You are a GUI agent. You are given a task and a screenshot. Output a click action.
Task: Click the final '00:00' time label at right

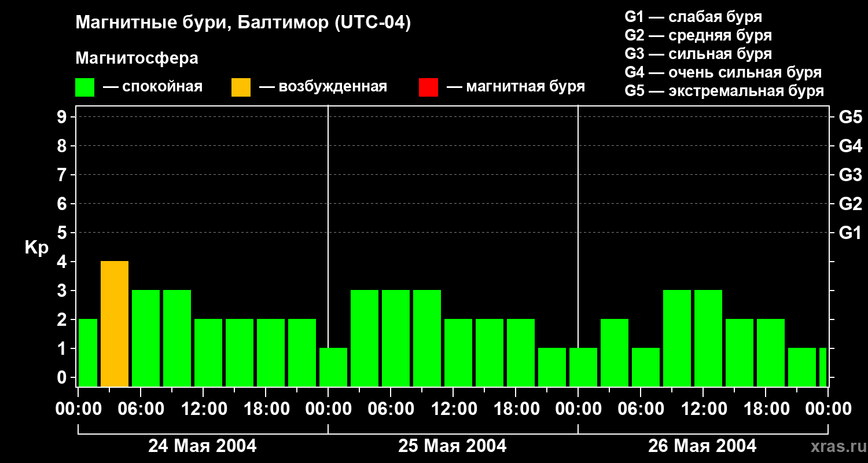(828, 409)
